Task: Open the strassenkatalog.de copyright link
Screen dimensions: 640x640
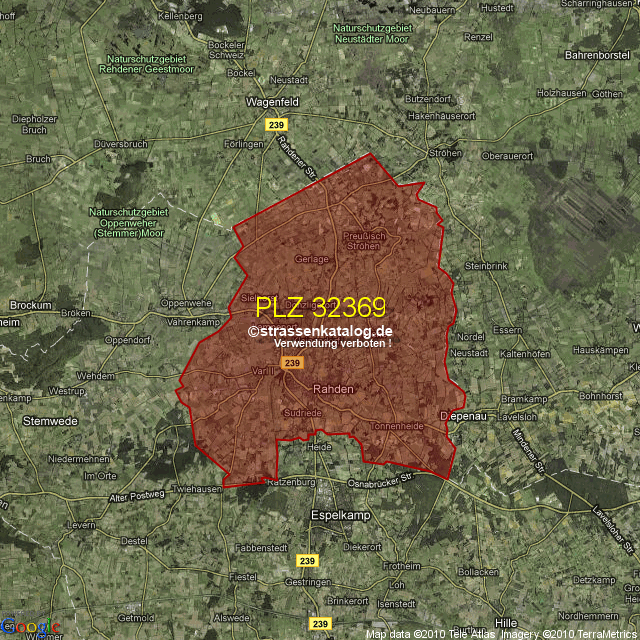Action: 320,331
